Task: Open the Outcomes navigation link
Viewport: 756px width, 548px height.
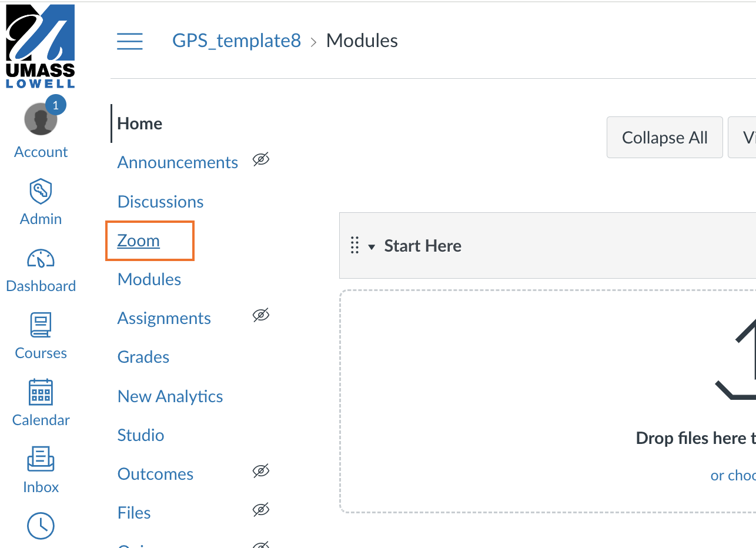Action: click(x=155, y=474)
